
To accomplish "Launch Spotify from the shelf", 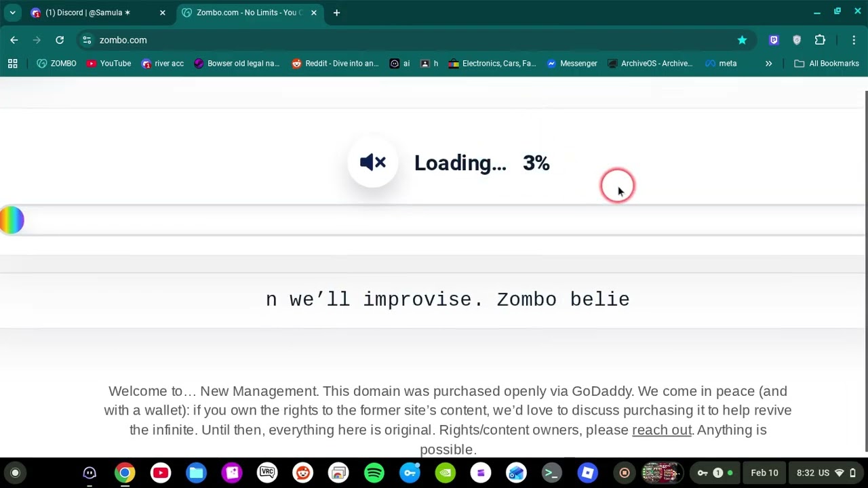I will 374,473.
